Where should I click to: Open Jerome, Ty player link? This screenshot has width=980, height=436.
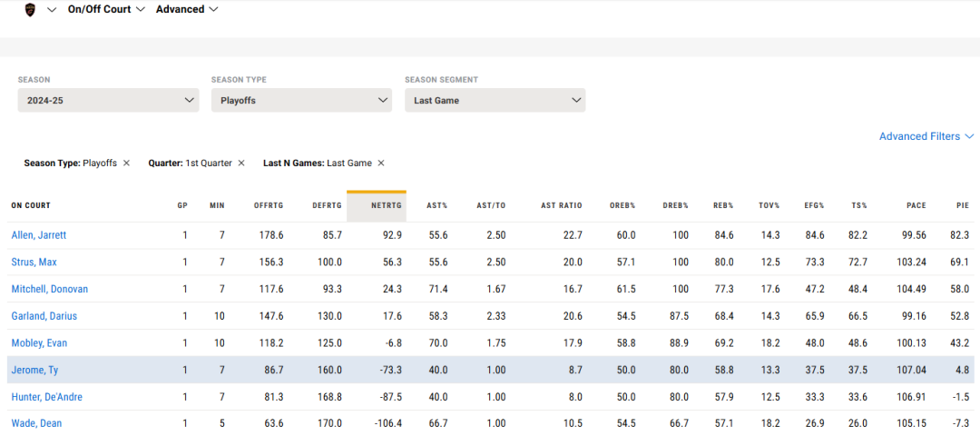(x=35, y=370)
